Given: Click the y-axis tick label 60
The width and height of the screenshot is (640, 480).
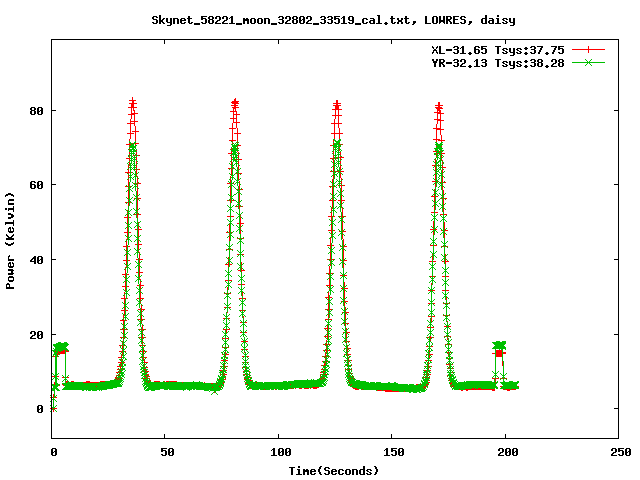Looking at the screenshot, I should coord(36,185).
